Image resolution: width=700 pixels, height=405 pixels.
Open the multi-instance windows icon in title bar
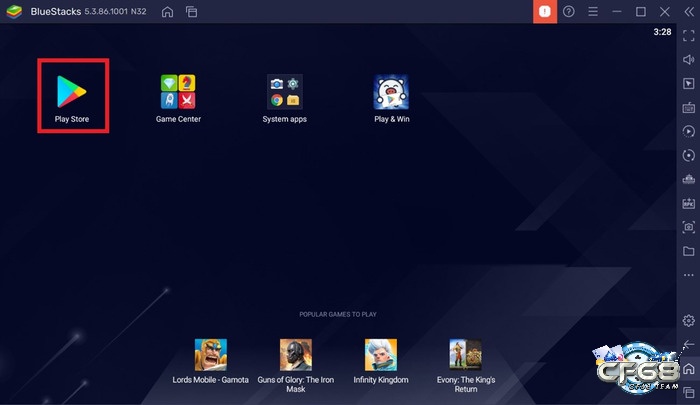[192, 12]
